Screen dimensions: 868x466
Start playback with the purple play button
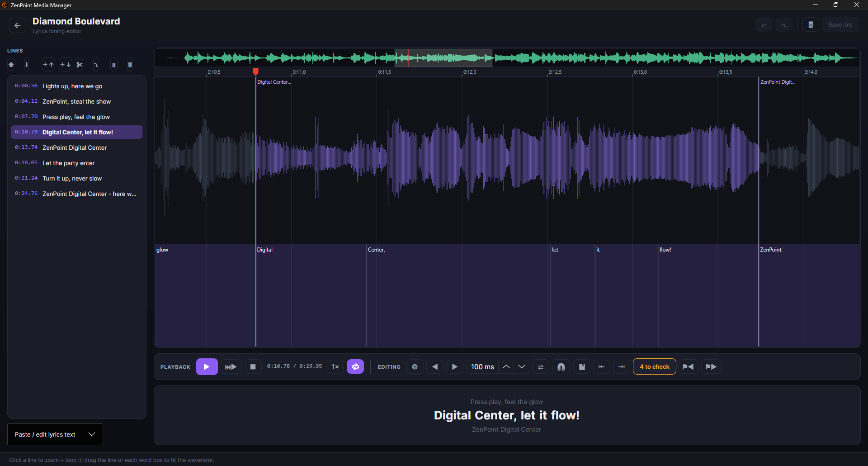coord(207,366)
